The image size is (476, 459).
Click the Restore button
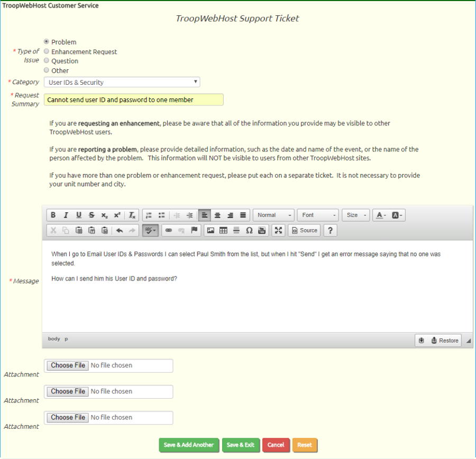click(445, 340)
